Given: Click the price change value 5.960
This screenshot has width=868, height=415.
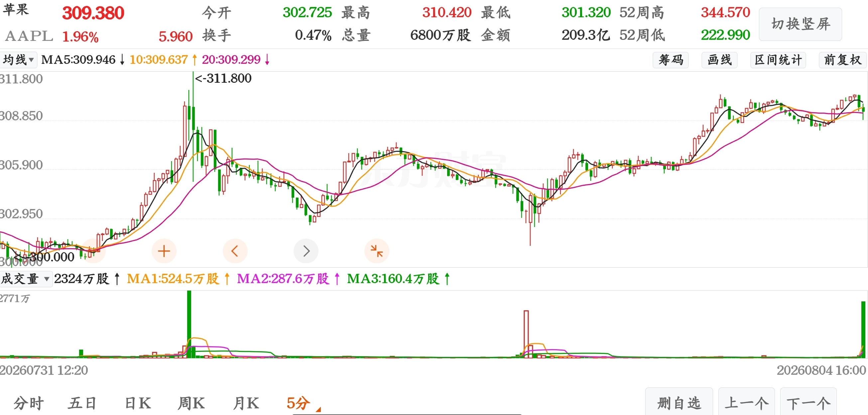Looking at the screenshot, I should coord(176,37).
